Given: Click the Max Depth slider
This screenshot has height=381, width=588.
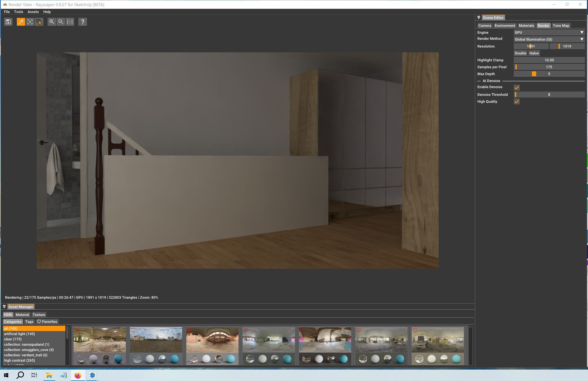Looking at the screenshot, I should point(549,74).
